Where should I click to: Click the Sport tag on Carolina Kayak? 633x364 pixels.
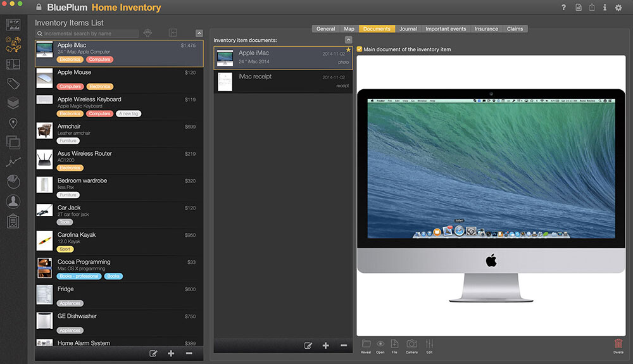pyautogui.click(x=65, y=249)
